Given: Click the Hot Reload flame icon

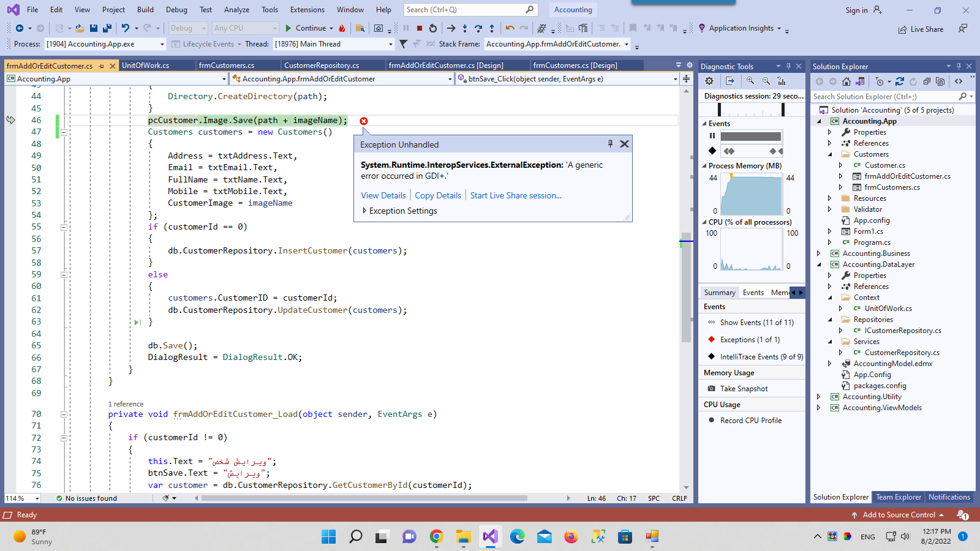Looking at the screenshot, I should tap(342, 28).
